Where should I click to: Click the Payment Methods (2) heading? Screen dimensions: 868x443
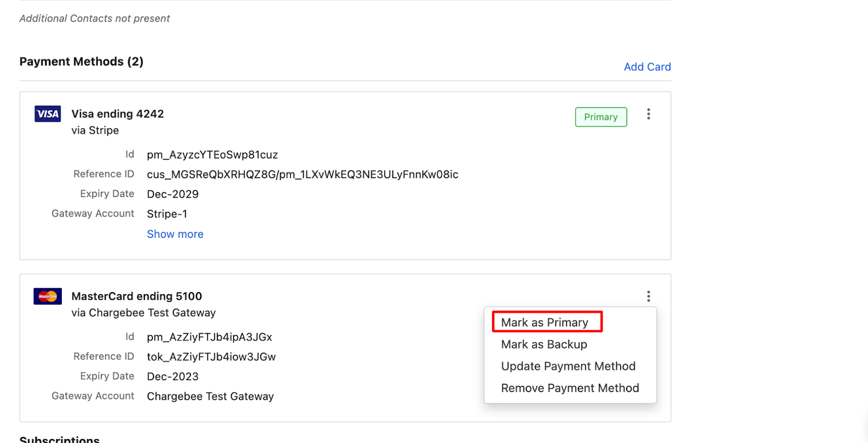point(81,62)
